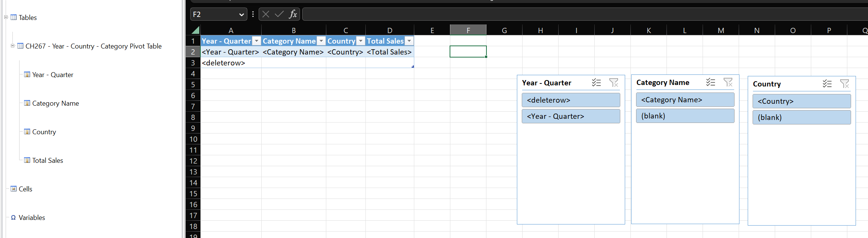
Task: Click cell A2 with <Year - Quarter>
Action: [231, 52]
